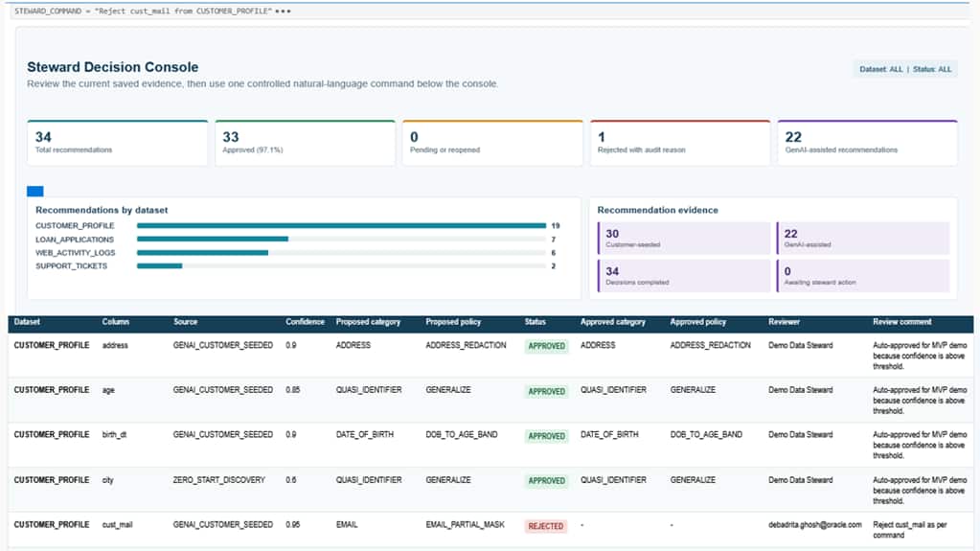Sort by the Column header
Image resolution: width=980 pixels, height=551 pixels.
pyautogui.click(x=116, y=321)
